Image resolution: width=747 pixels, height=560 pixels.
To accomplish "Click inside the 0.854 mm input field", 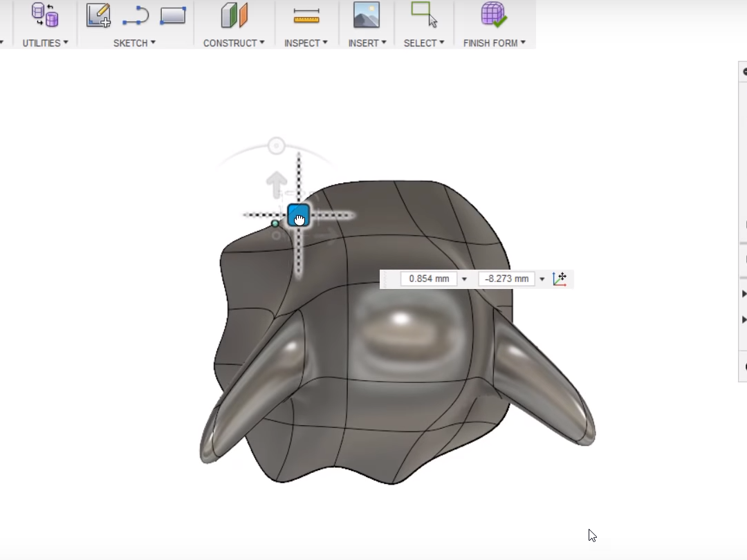I will click(x=427, y=279).
